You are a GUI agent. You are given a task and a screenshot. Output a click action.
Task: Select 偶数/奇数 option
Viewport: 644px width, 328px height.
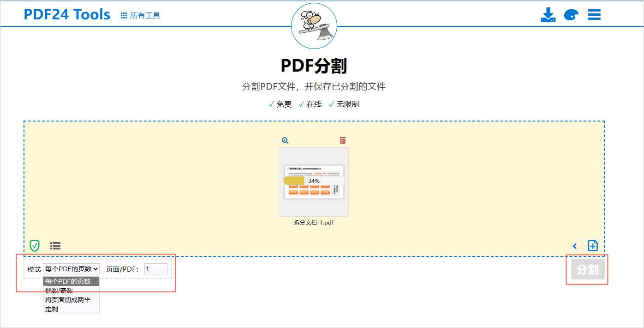[71, 291]
